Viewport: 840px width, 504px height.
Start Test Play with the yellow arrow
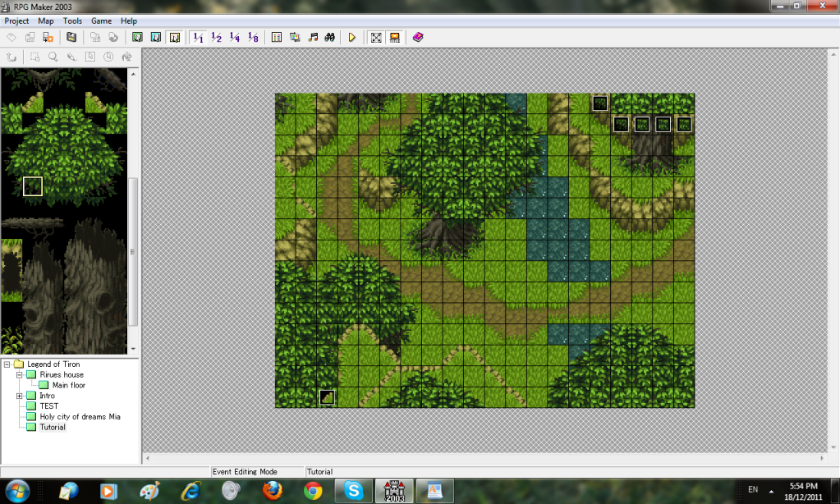coord(352,37)
